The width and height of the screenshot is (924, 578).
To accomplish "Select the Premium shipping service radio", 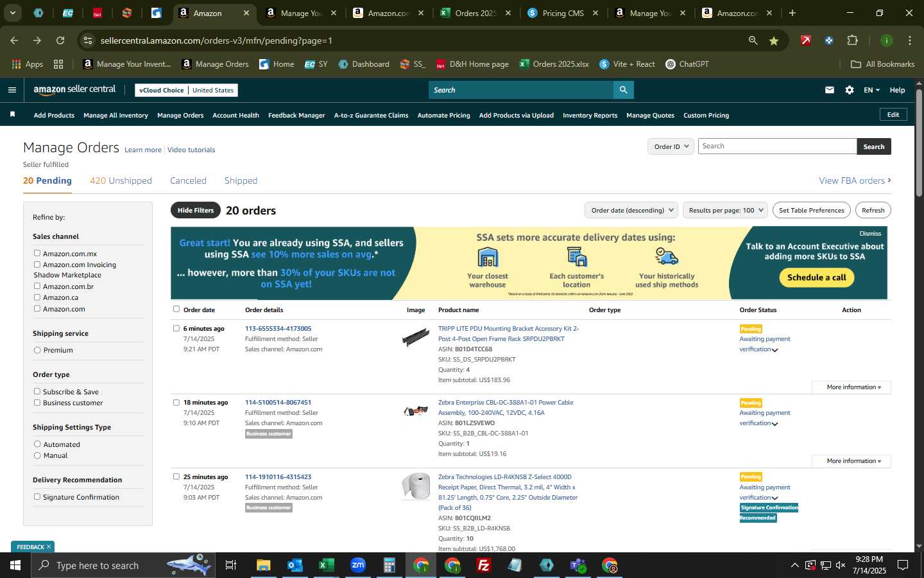I will click(37, 350).
